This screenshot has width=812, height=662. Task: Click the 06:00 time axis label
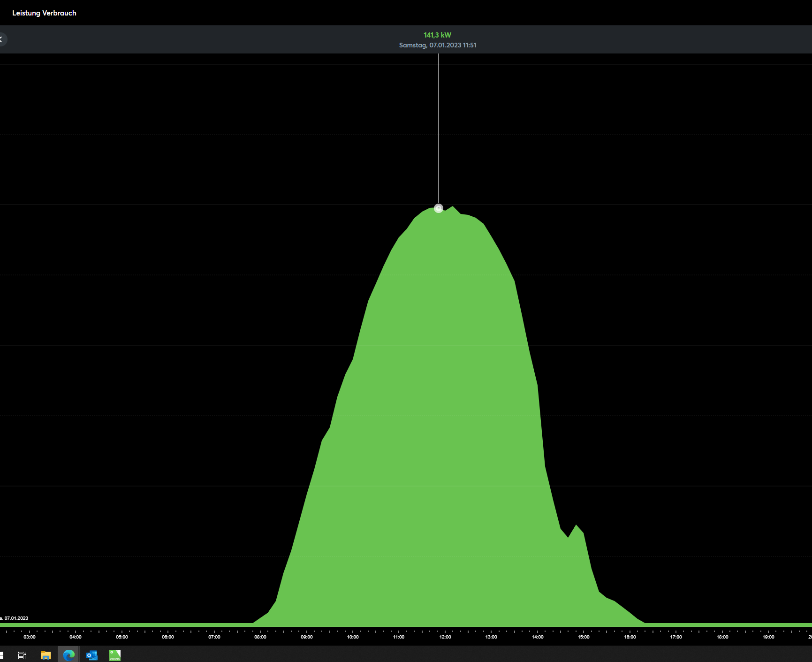pyautogui.click(x=168, y=637)
